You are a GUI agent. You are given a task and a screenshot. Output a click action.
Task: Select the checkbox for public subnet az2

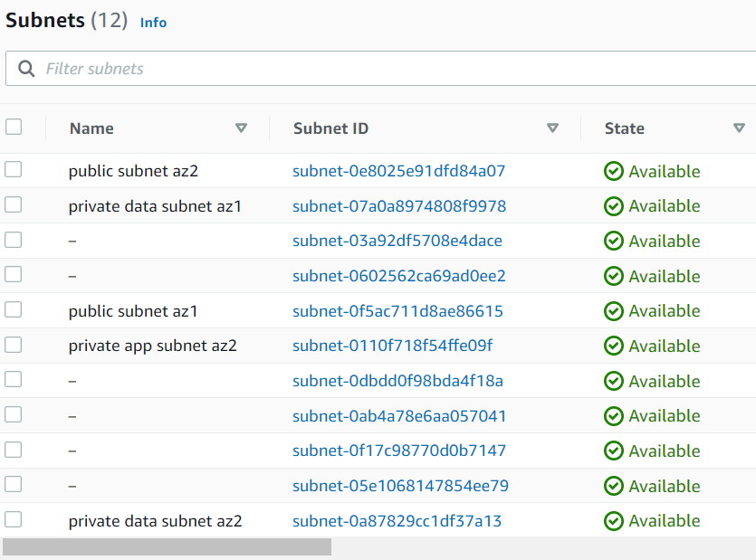(13, 170)
